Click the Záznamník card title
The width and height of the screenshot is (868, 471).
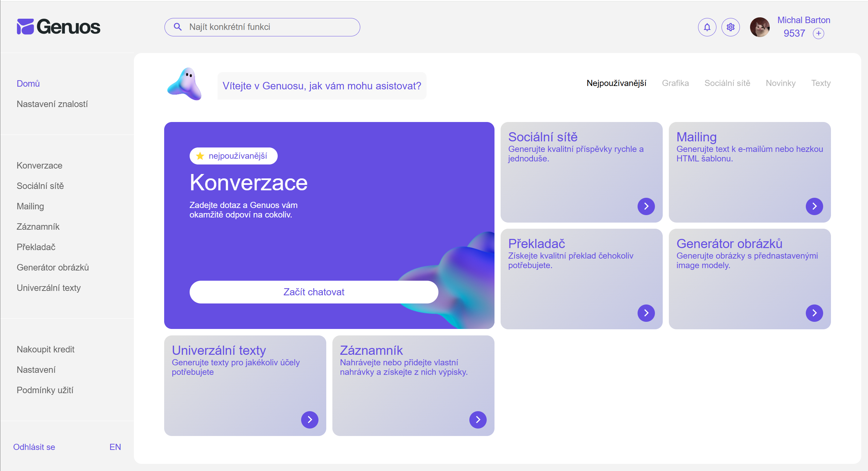[x=371, y=350]
